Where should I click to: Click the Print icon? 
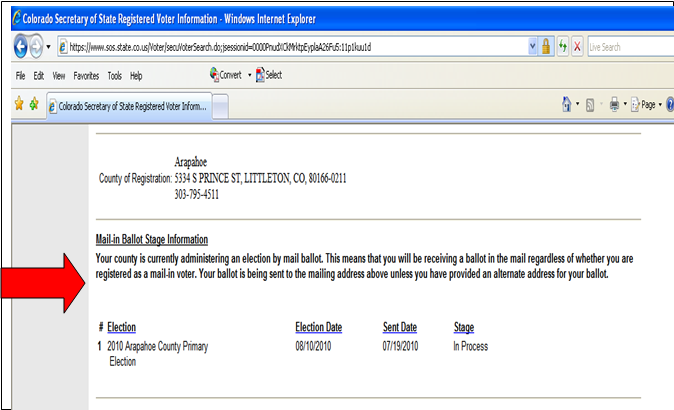point(614,104)
